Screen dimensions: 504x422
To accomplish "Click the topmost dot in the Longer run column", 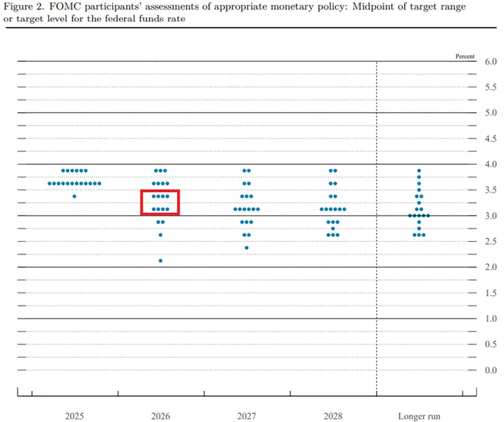I will coord(419,171).
